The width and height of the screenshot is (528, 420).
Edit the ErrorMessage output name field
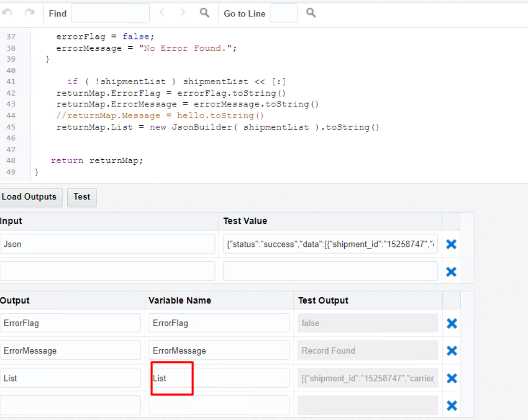coord(70,351)
